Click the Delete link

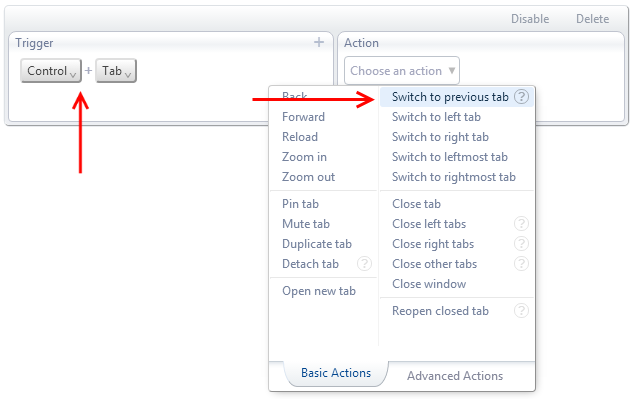pos(592,19)
